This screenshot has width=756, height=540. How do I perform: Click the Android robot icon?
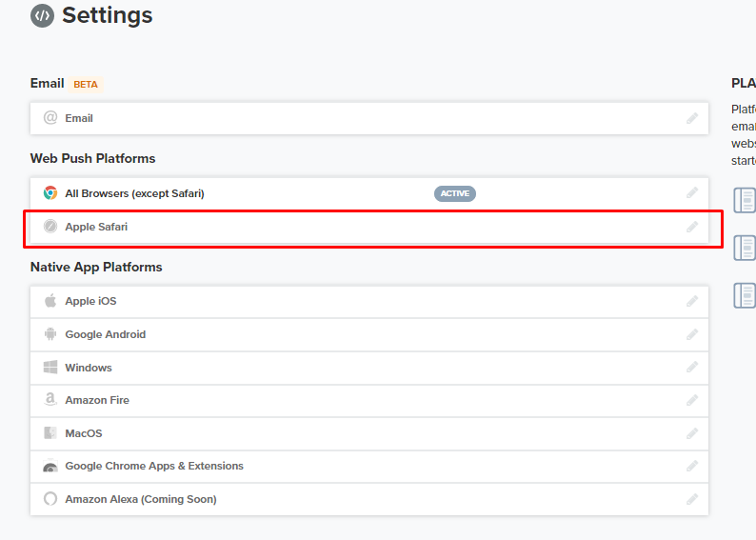coord(50,334)
